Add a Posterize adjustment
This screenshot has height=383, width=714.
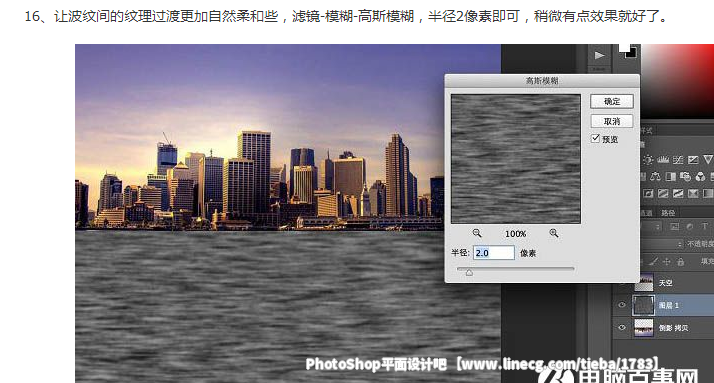tap(663, 194)
